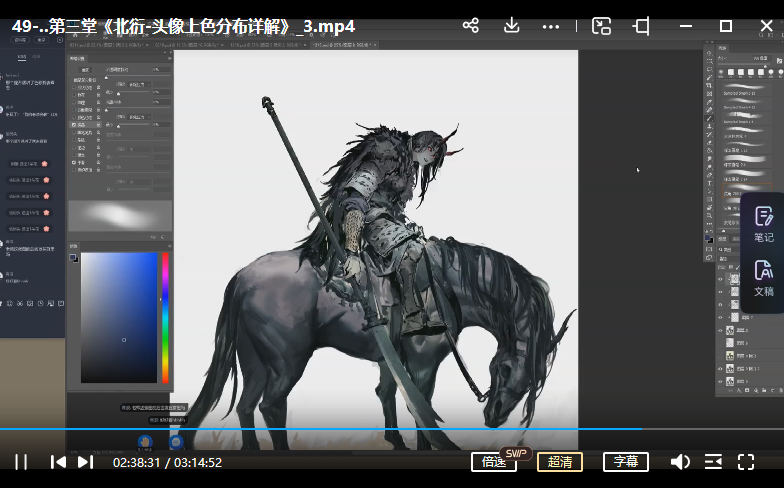
Task: Click the pin-window-on-top icon
Action: tap(641, 26)
